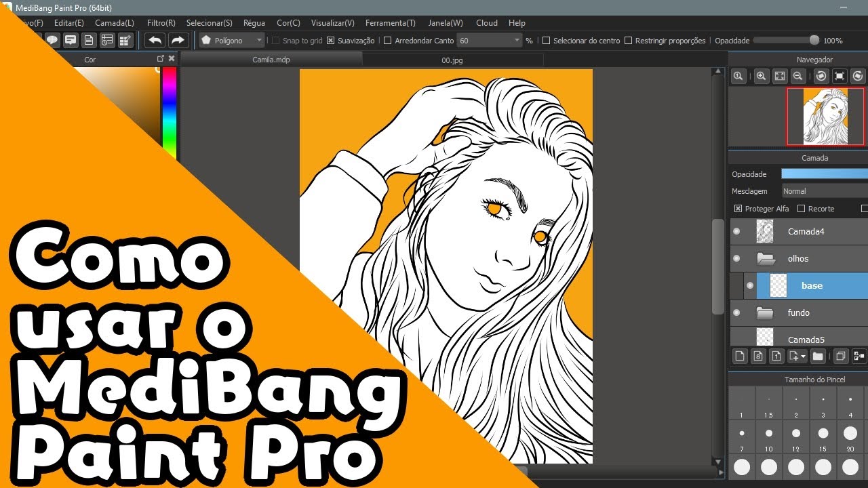868x488 pixels.
Task: Enable Restringir proporções checkbox
Action: (x=628, y=41)
